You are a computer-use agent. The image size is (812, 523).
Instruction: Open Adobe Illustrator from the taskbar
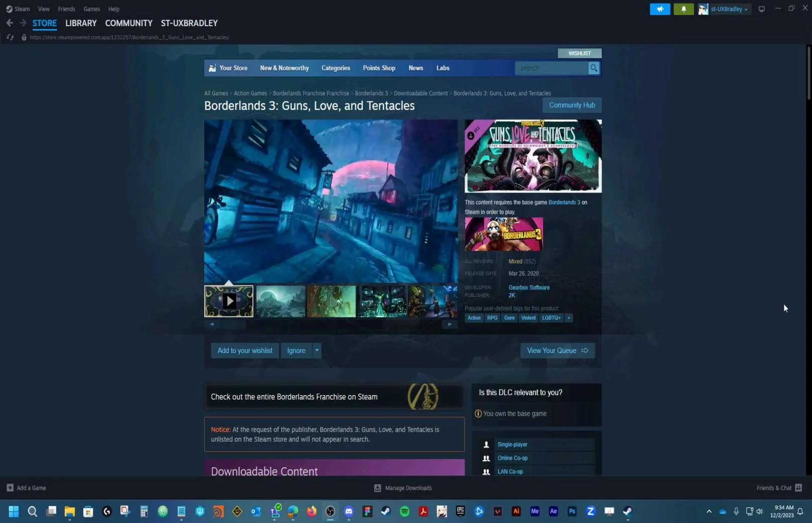pos(516,511)
